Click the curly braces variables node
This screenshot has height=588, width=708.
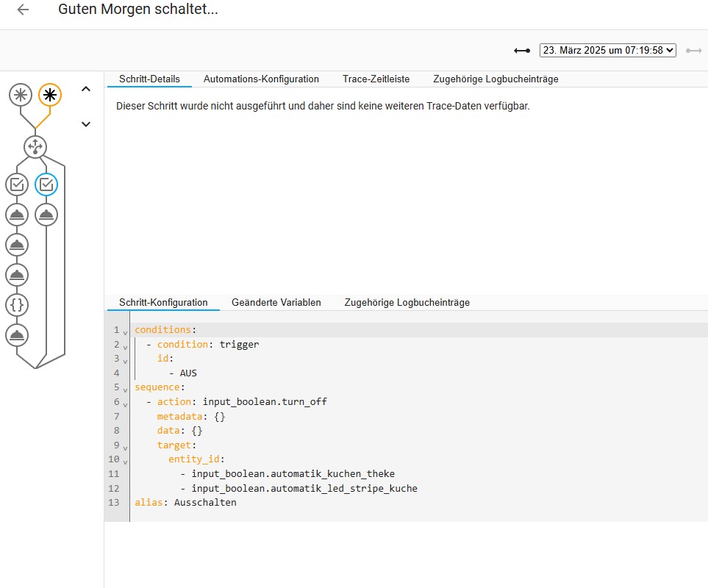point(17,304)
